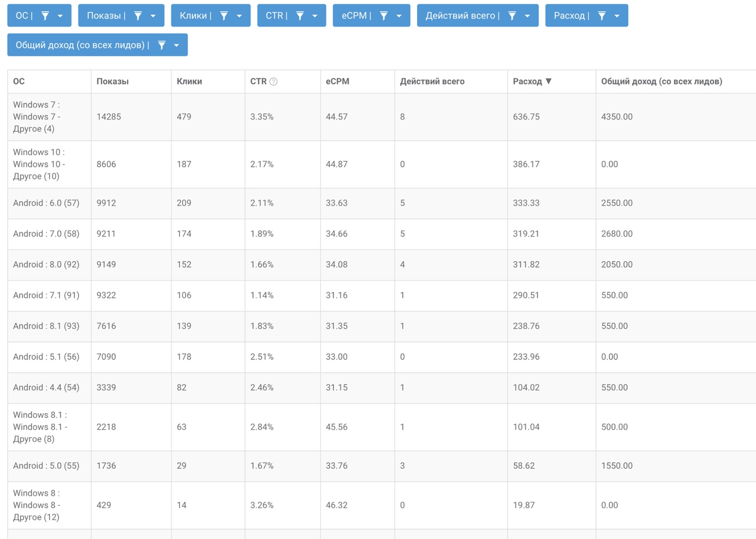Open the CTR help question-mark icon
The width and height of the screenshot is (756, 539).
[x=273, y=82]
